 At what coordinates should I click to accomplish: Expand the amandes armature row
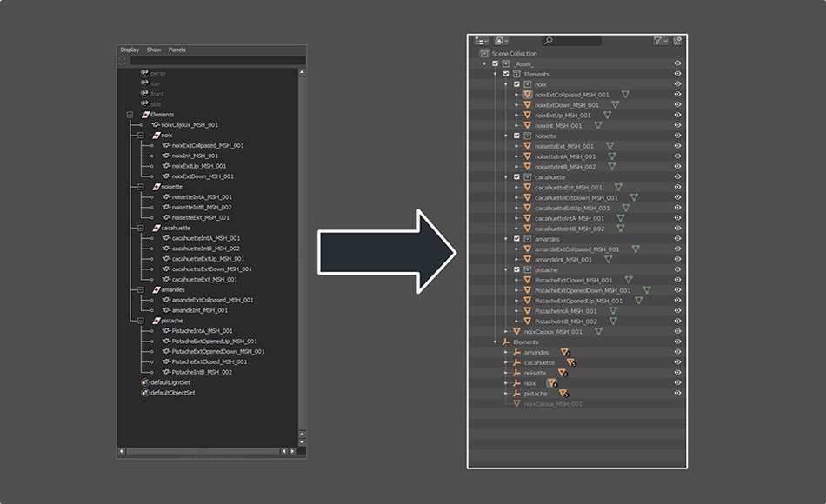(x=505, y=352)
